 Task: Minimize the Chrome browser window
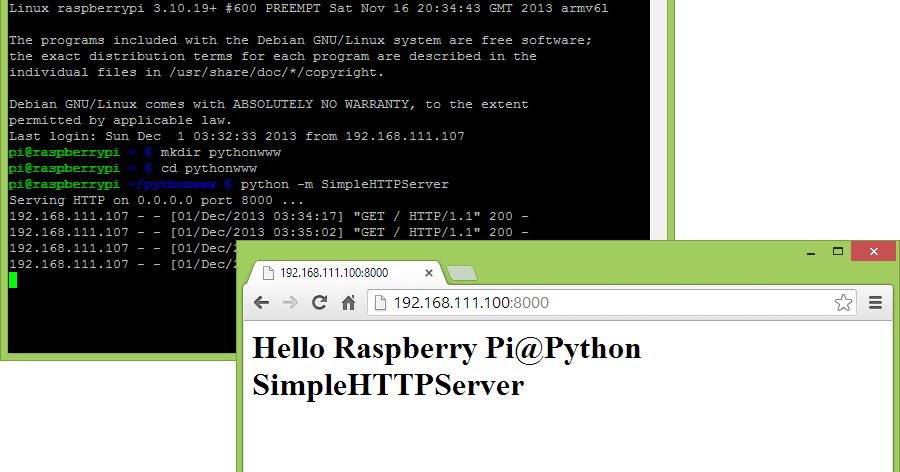click(811, 252)
